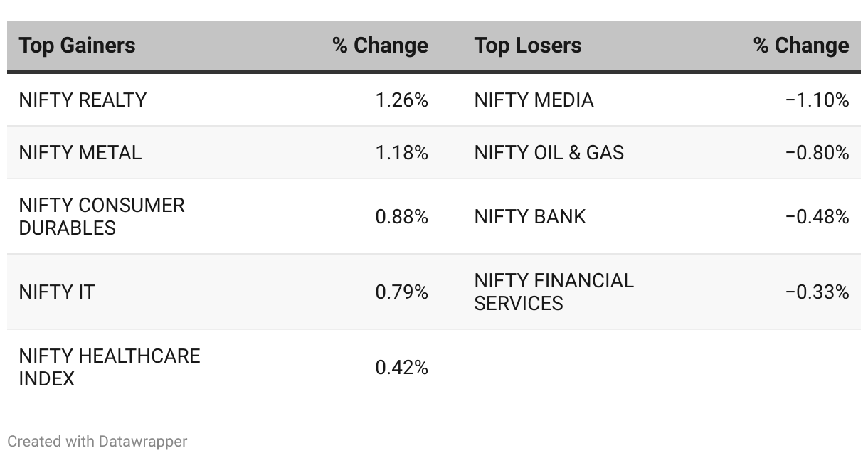Click NIFTY CONSUMER DURABLES entry

(102, 216)
